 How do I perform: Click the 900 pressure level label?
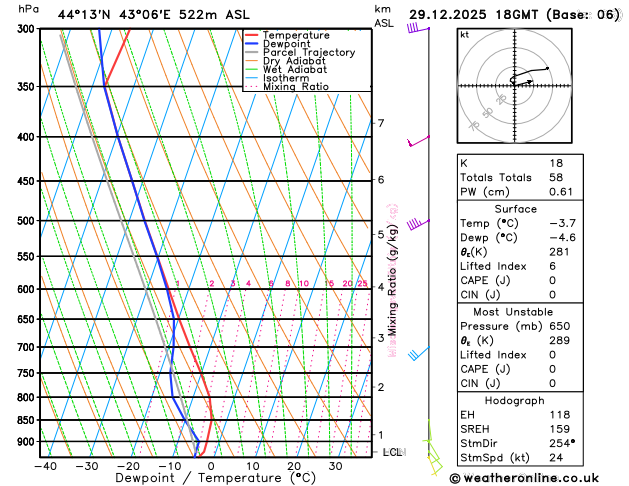click(x=28, y=442)
